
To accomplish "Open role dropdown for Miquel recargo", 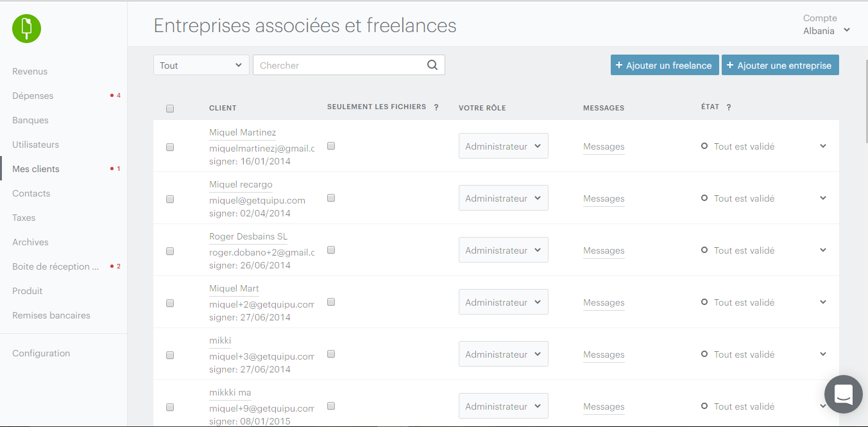I will 503,198.
